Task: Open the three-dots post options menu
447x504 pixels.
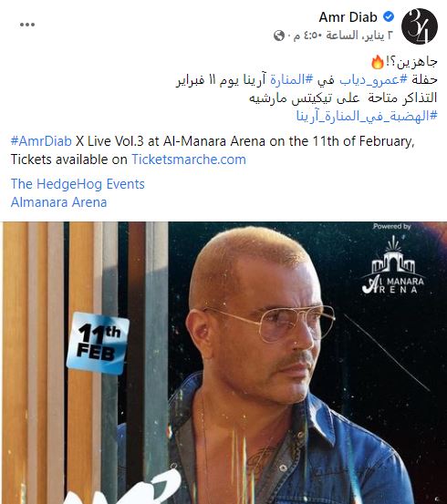Action: 27,25
